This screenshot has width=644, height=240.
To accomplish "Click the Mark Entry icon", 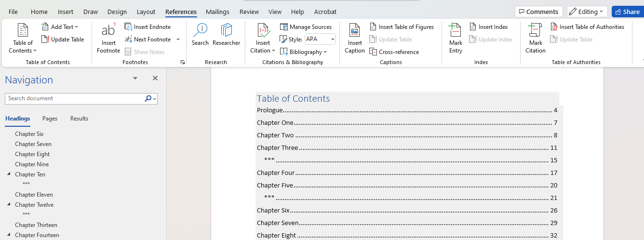I will 456,31.
